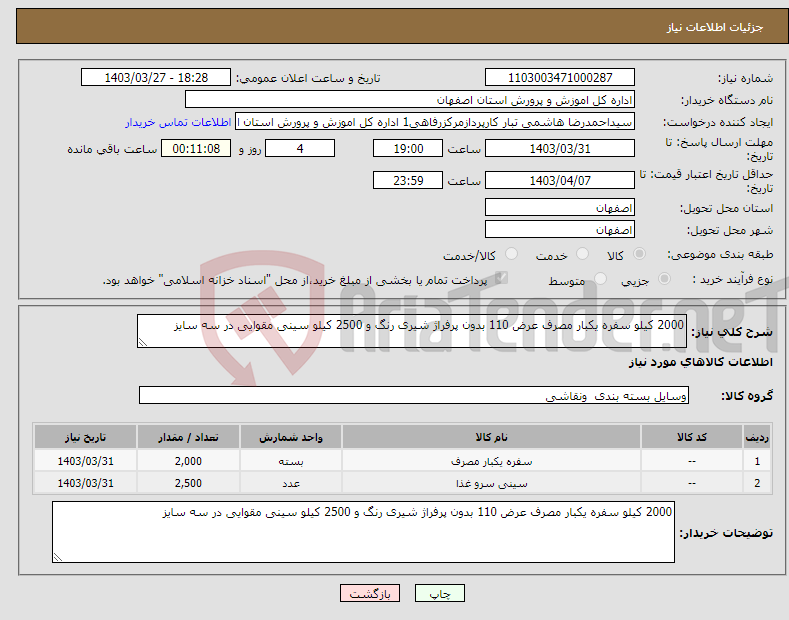This screenshot has height=620, width=789.
Task: Click the delivery city field اصفهان
Action: 560,229
